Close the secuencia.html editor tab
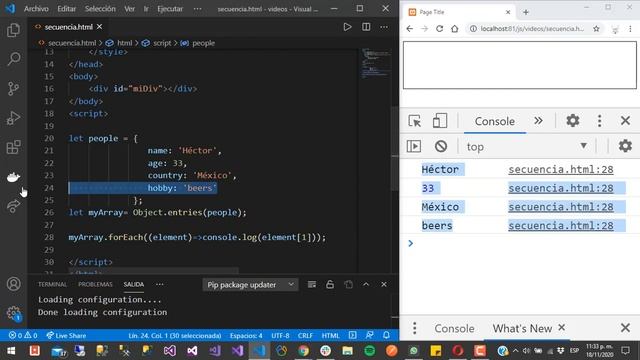The height and width of the screenshot is (360, 640). [x=100, y=27]
